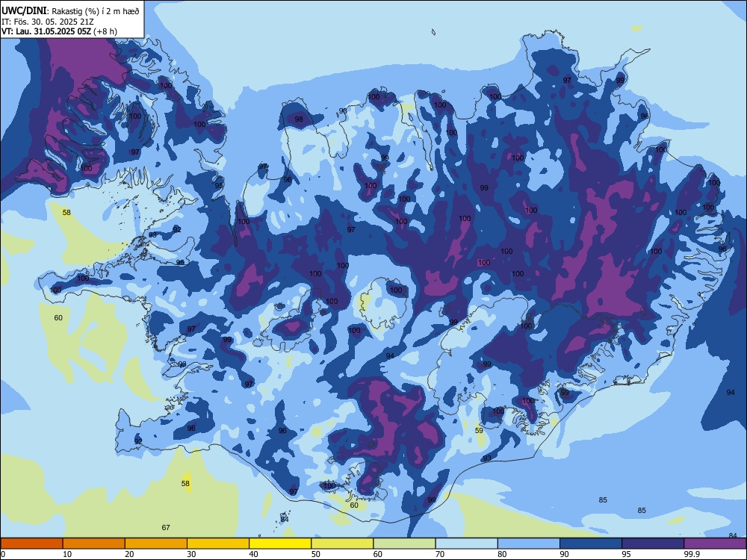Click the '59' humidity value on the map
This screenshot has width=747, height=560.
pos(480,431)
